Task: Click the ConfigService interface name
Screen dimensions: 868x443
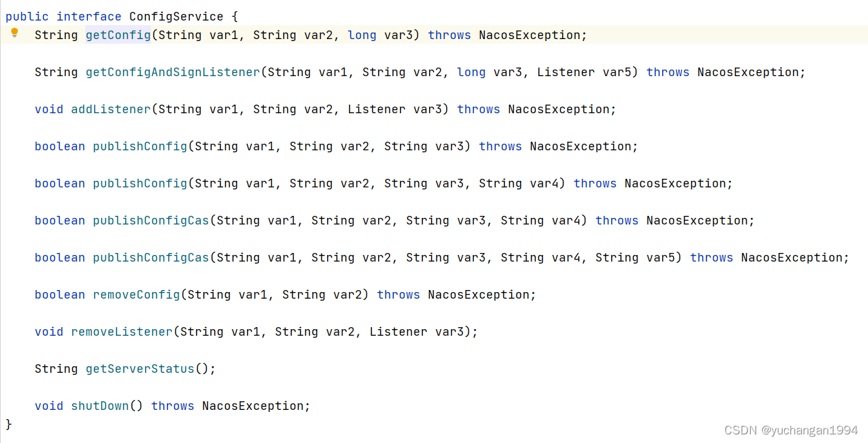Action: 176,17
